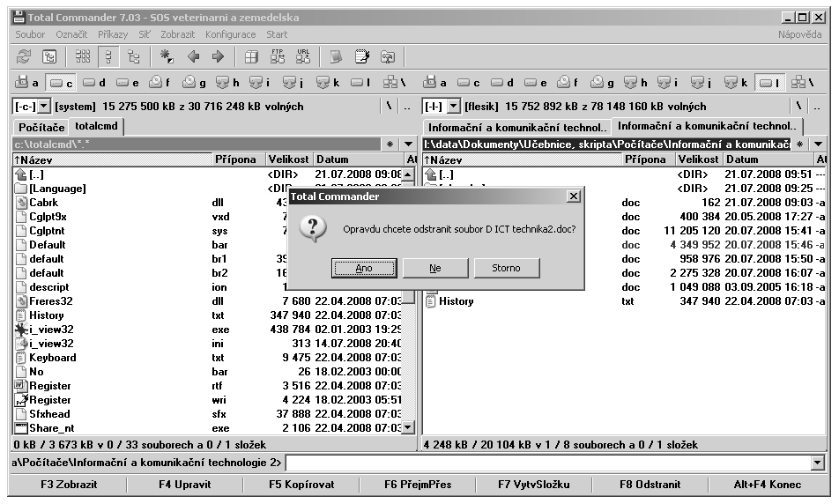Select CD drive f in left drive bar
This screenshot has width=839, height=504.
(160, 83)
